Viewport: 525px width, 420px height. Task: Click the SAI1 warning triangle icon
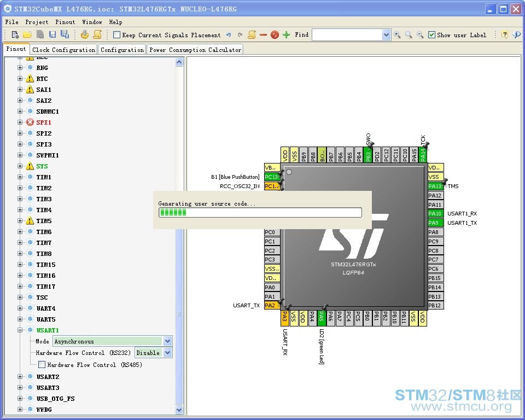coord(30,90)
